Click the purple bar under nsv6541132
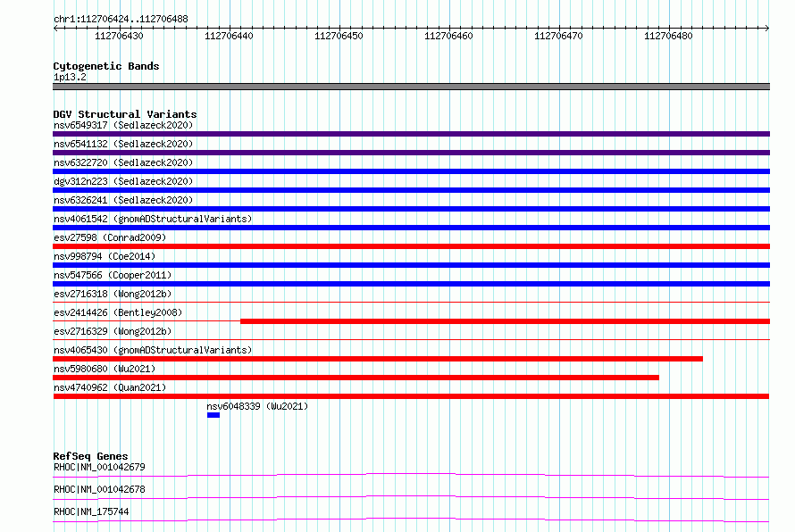The height and width of the screenshot is (532, 795). tap(411, 153)
